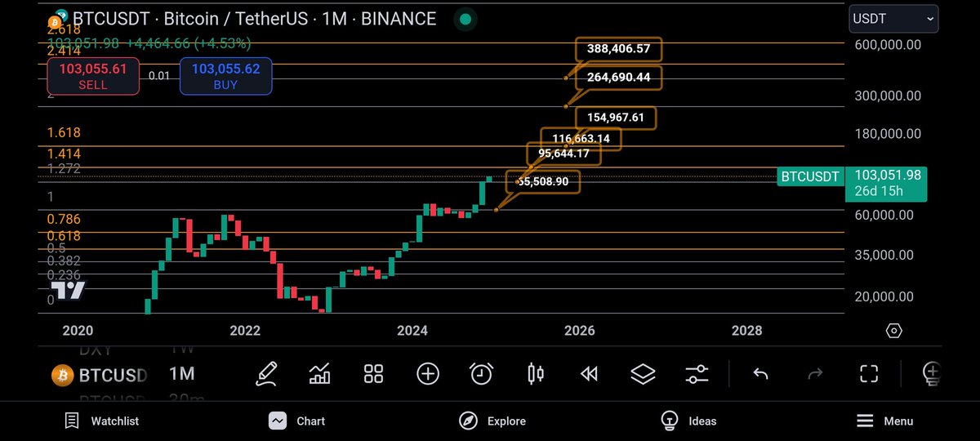Enter fullscreen mode icon
Screen dimensions: 980x441
pyautogui.click(x=869, y=374)
